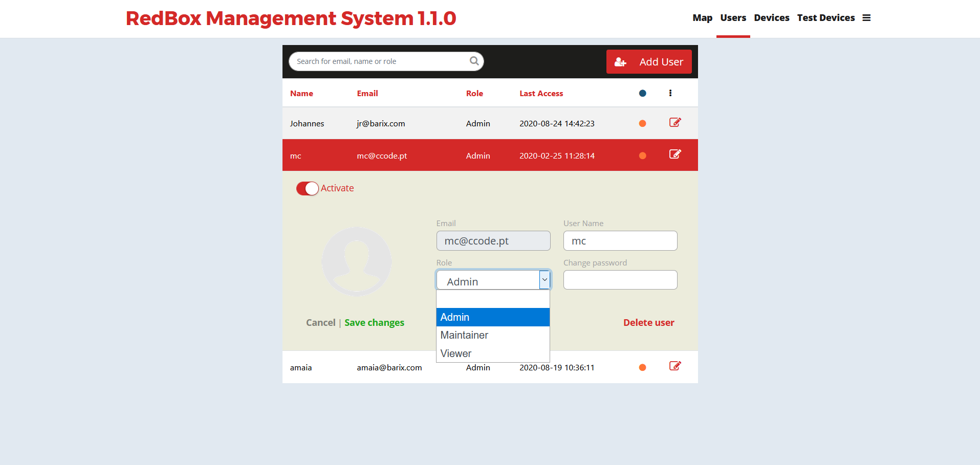Choose Viewer role option
980x465 pixels.
456,353
